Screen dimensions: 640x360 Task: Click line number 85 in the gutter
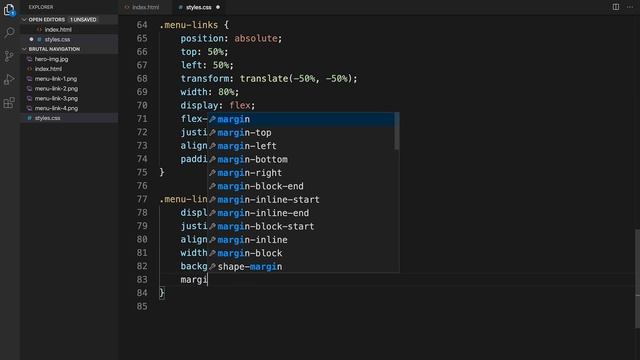pos(142,307)
